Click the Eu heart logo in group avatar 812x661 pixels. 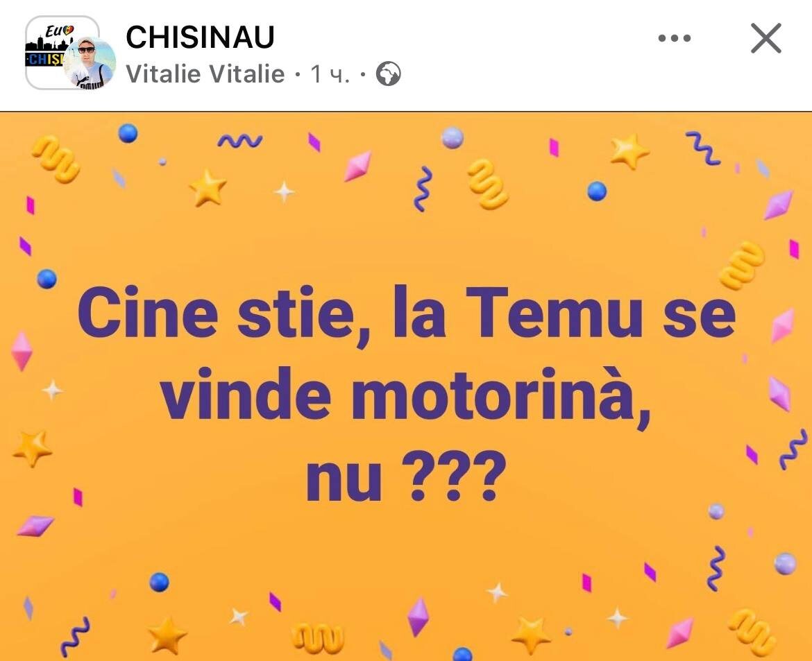[x=60, y=32]
